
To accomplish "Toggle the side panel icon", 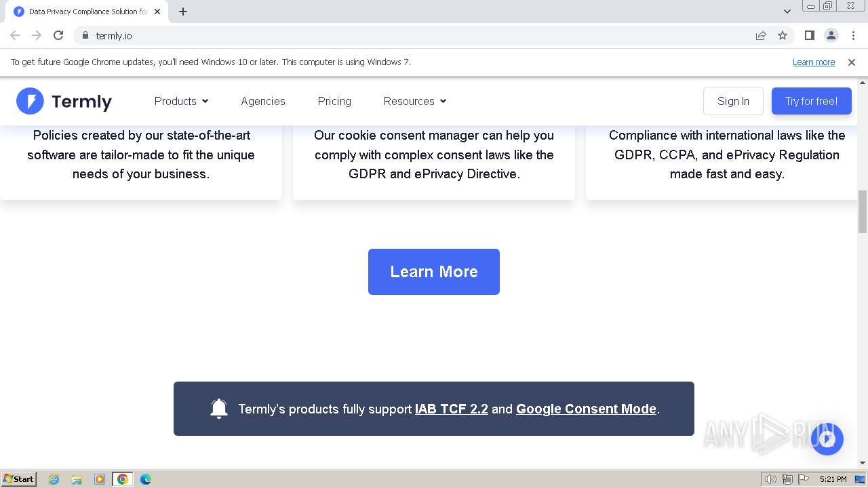I will [809, 35].
